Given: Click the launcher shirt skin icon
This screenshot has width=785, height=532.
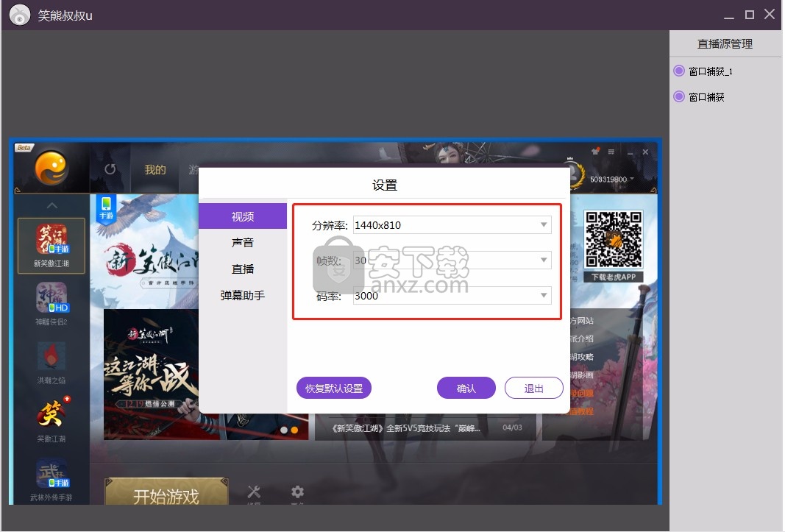Looking at the screenshot, I should (595, 152).
